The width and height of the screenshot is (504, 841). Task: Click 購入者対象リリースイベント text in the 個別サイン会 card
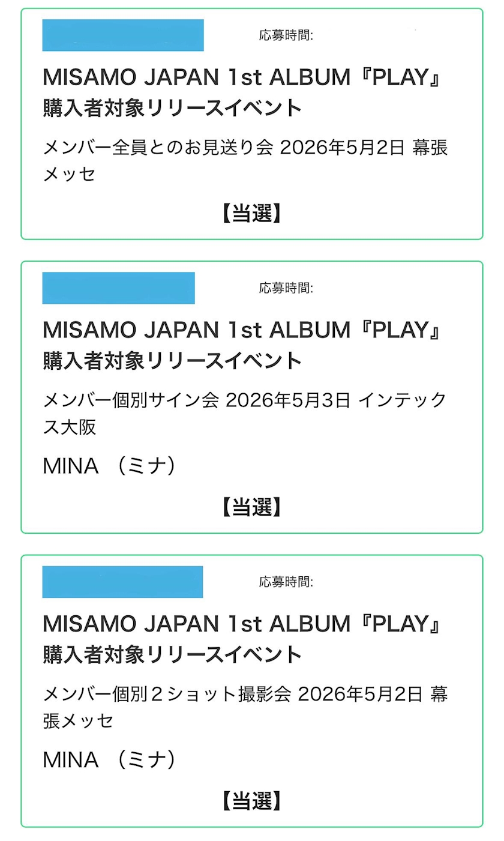tap(172, 361)
